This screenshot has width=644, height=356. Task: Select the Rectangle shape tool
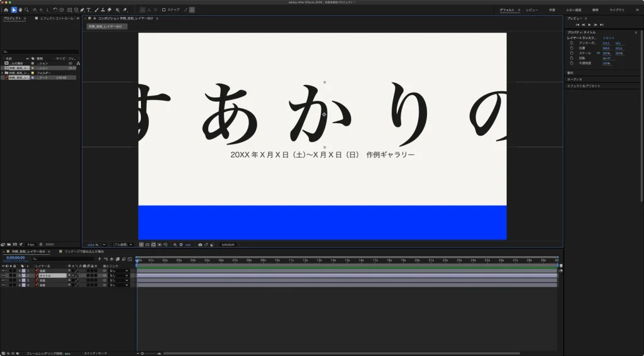[69, 10]
